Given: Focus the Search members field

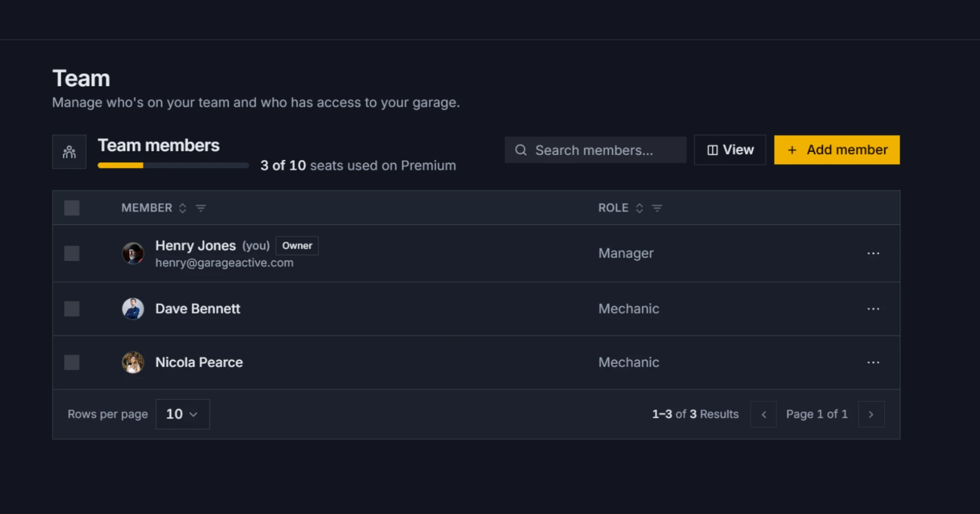Looking at the screenshot, I should (x=596, y=150).
